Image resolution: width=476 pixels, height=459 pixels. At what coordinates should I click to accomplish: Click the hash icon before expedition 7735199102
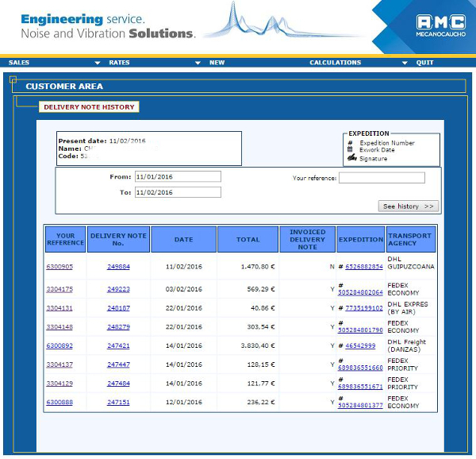pos(341,308)
